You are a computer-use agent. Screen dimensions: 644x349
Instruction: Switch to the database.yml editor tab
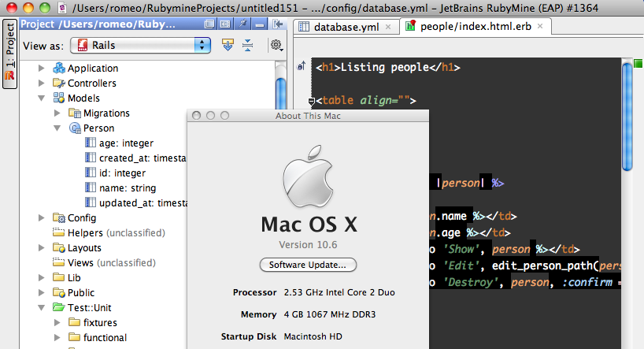(x=346, y=27)
